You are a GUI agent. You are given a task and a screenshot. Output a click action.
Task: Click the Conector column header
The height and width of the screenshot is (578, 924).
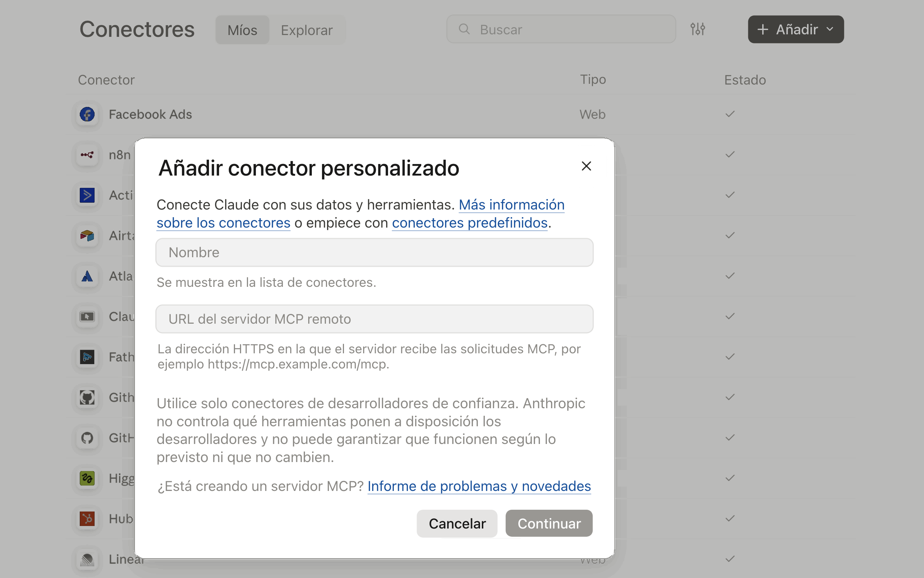pyautogui.click(x=106, y=80)
